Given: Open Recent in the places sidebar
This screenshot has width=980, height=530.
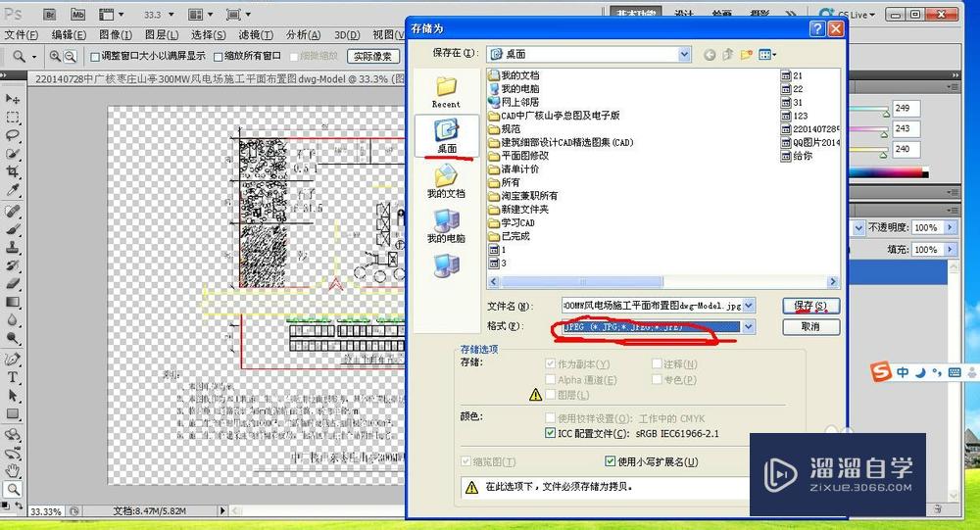Looking at the screenshot, I should click(x=446, y=91).
